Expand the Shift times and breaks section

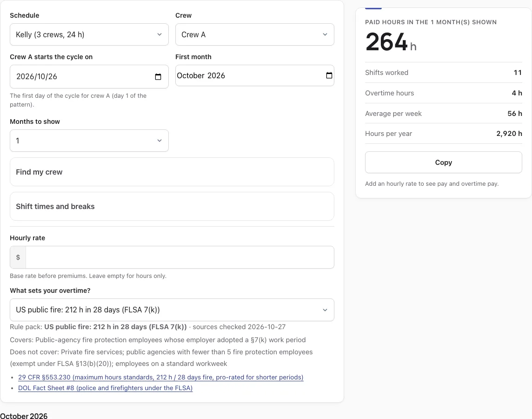click(172, 206)
